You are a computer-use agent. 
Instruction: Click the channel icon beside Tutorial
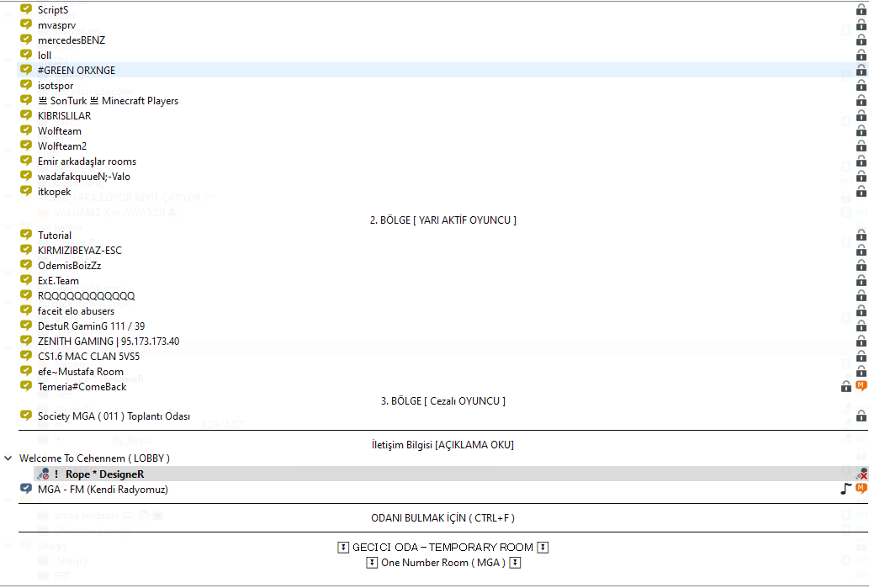coord(26,235)
